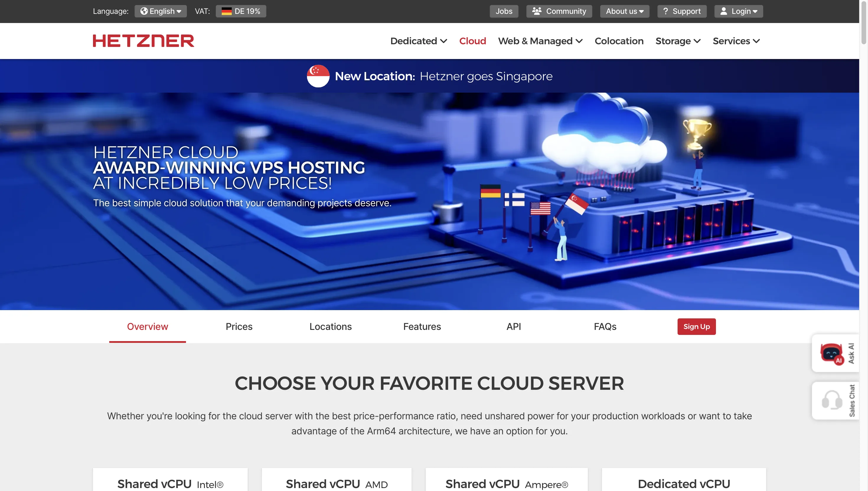Go to the Colocation page
The image size is (868, 491).
(619, 41)
